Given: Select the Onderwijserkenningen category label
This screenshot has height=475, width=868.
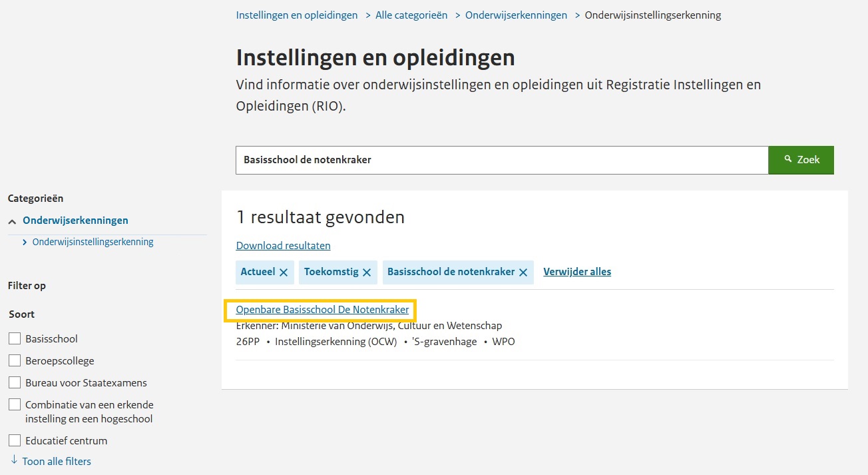Looking at the screenshot, I should pyautogui.click(x=75, y=221).
